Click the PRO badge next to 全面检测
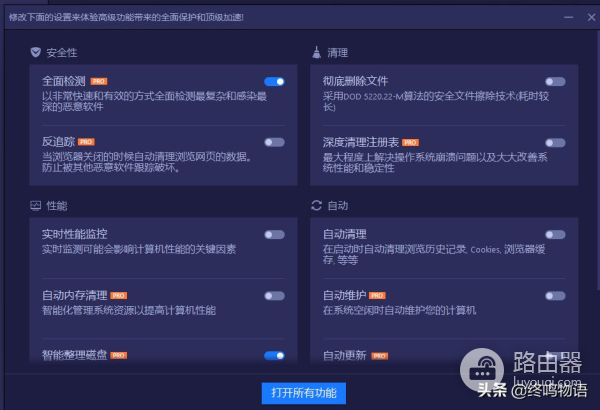600x410 pixels. coord(99,82)
